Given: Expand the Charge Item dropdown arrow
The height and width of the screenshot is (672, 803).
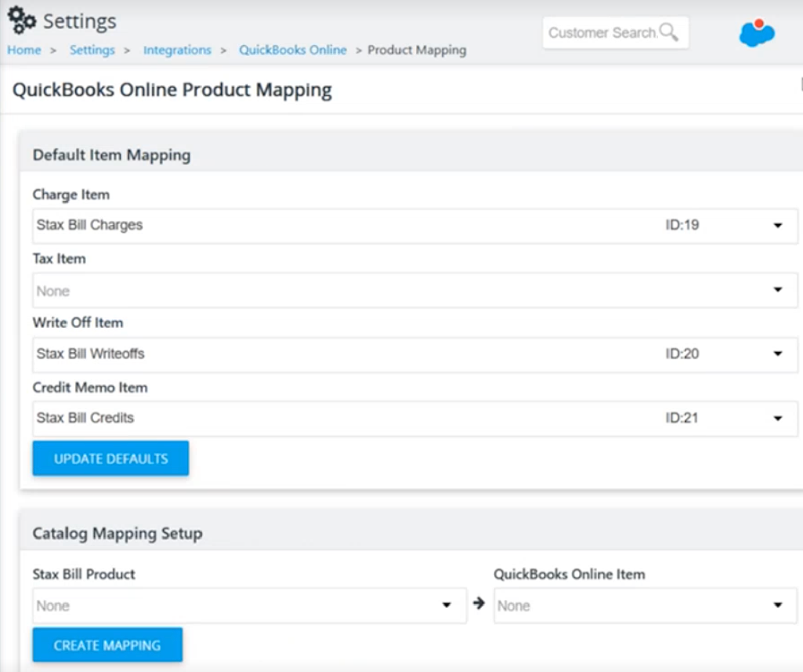Looking at the screenshot, I should point(778,225).
